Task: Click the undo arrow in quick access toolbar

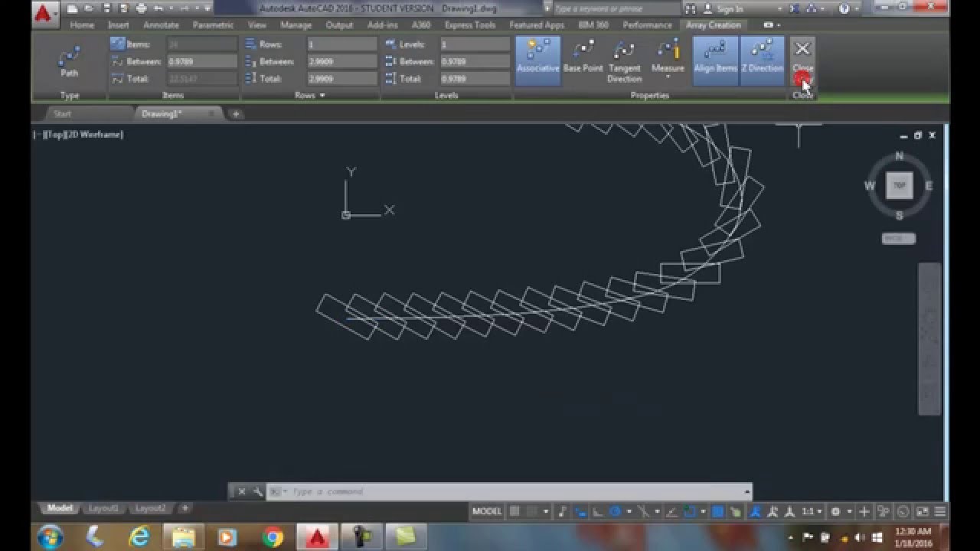Action: point(159,9)
